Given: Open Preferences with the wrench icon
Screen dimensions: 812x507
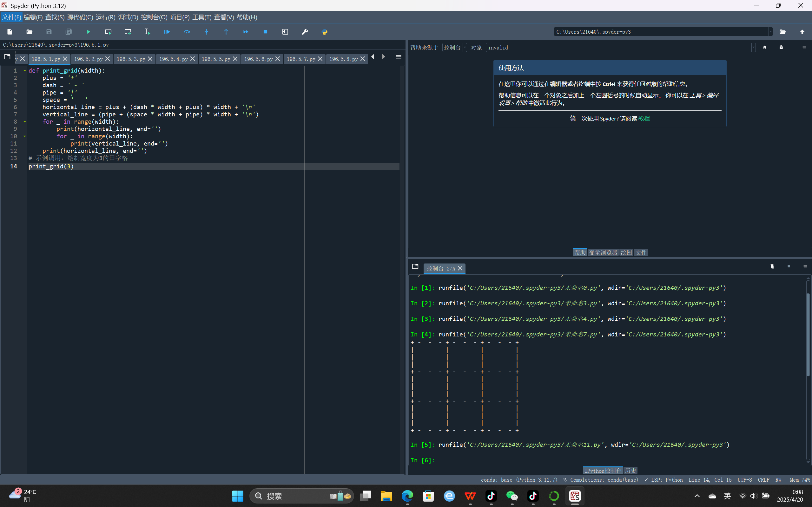Looking at the screenshot, I should [x=305, y=32].
